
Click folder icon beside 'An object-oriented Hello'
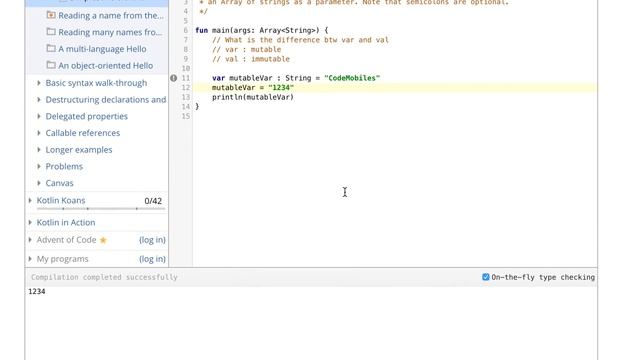pos(51,65)
